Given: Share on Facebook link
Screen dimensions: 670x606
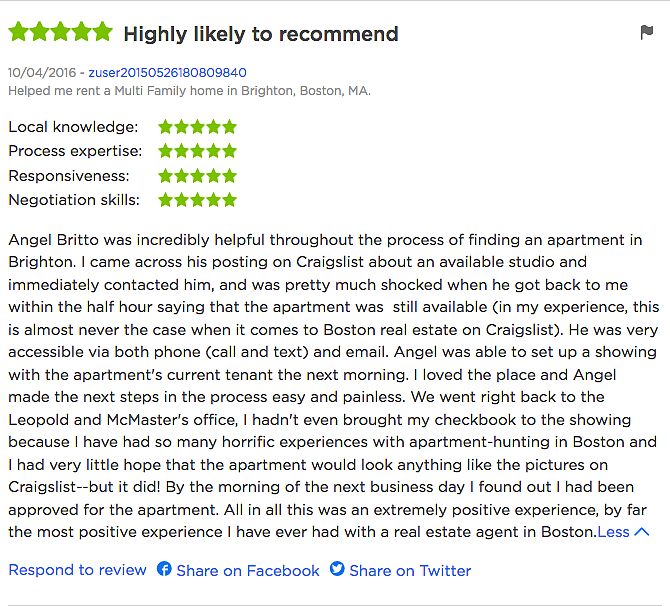Looking at the screenshot, I should [x=248, y=571].
